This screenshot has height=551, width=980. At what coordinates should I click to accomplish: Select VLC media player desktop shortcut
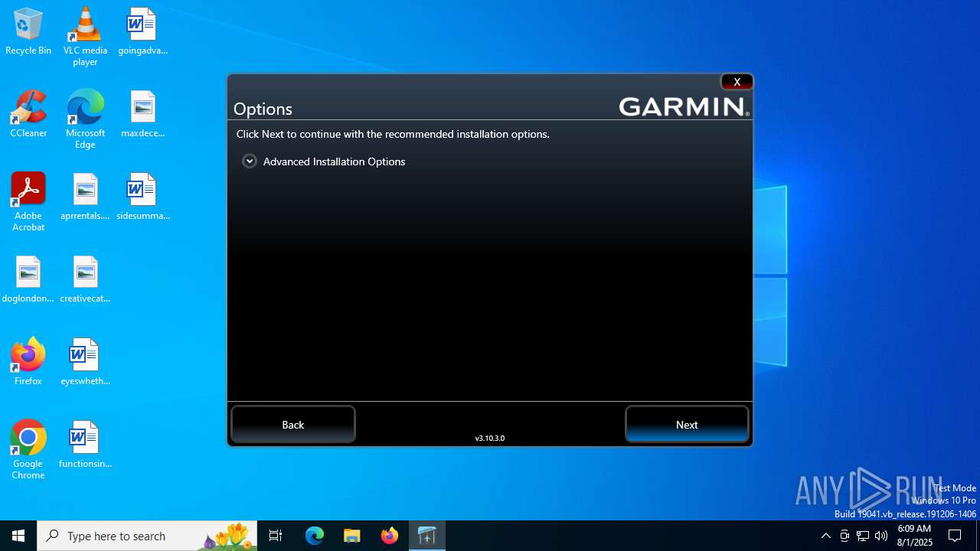point(85,37)
